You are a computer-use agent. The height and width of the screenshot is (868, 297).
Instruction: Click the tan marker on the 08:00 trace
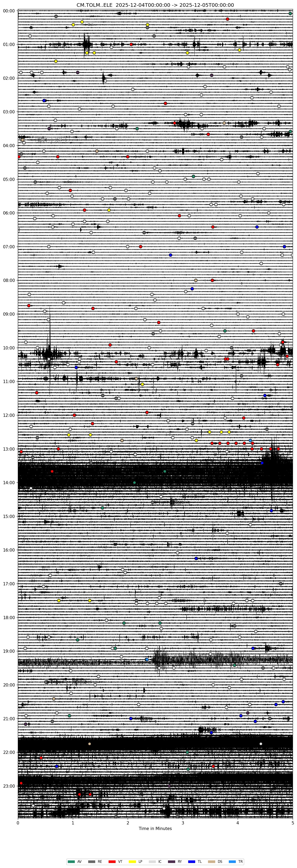click(196, 280)
